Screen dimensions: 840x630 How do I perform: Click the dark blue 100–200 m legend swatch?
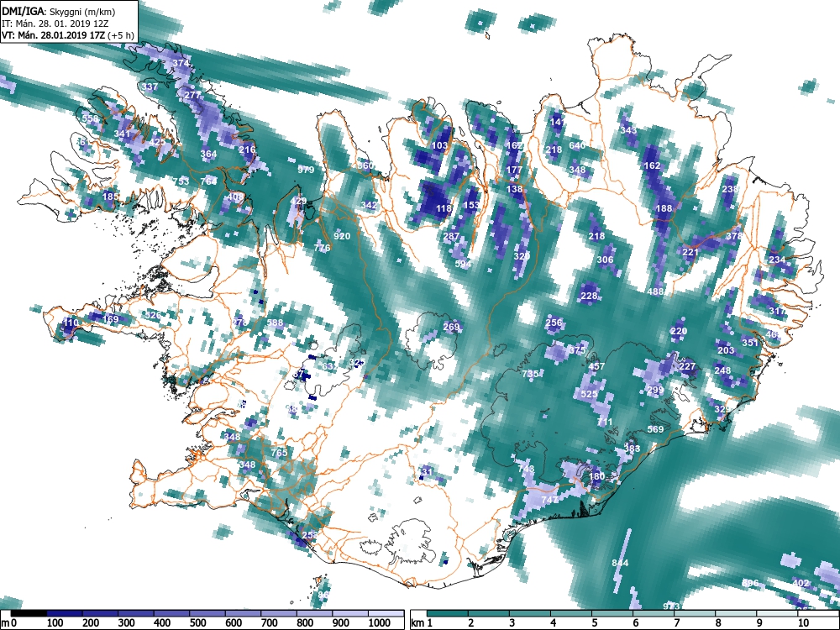pos(64,613)
